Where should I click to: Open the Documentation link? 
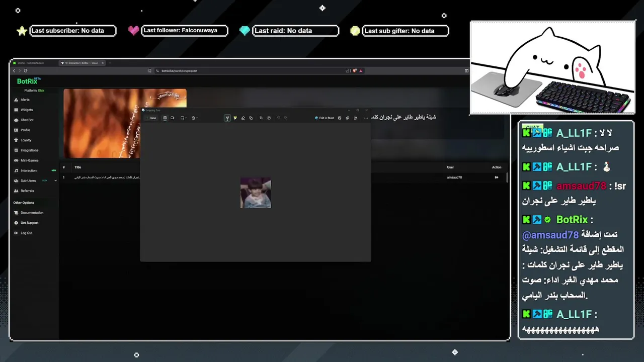click(x=32, y=213)
